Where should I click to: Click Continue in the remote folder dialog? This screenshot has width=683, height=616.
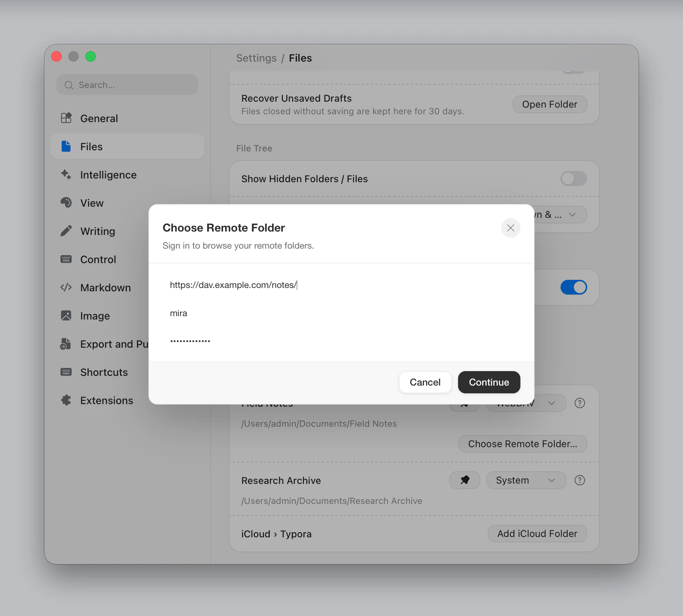489,382
